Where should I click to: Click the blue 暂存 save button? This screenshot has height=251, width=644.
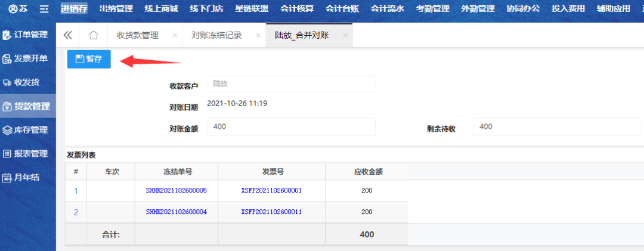coord(89,59)
